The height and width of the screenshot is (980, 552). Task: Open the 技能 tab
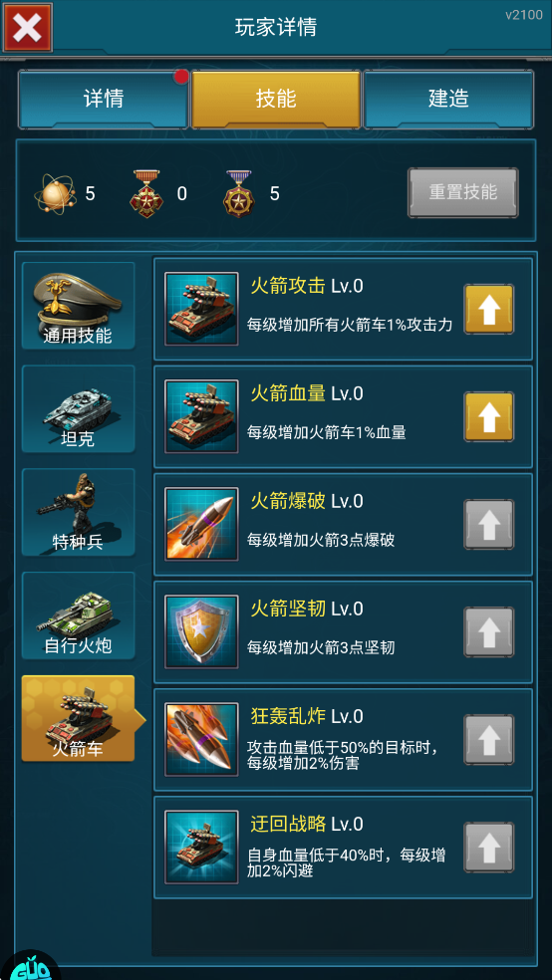pos(276,99)
